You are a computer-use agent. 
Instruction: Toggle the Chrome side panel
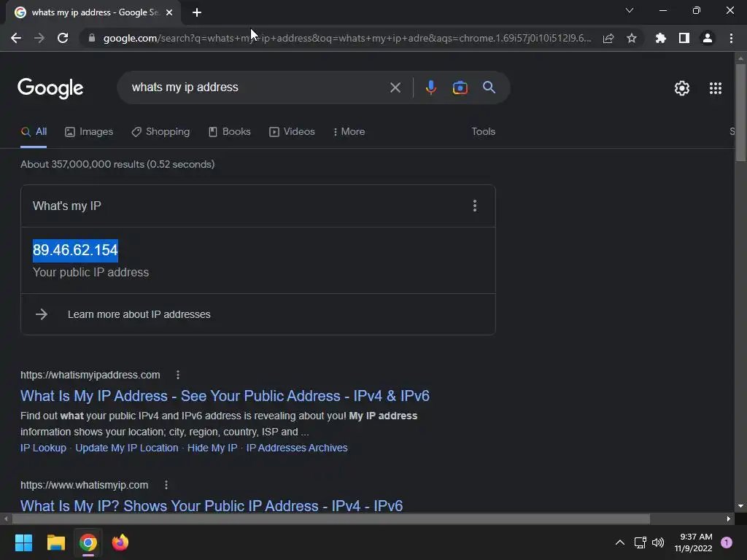684,38
